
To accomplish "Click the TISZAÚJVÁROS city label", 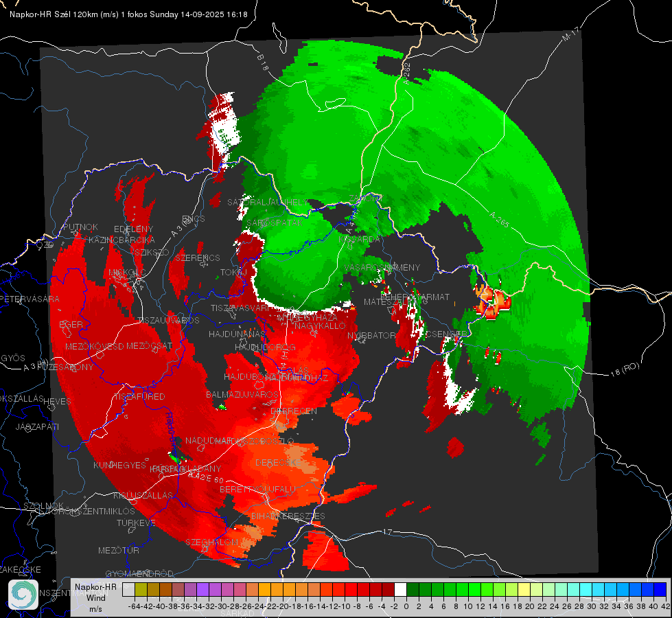I will click(168, 321).
